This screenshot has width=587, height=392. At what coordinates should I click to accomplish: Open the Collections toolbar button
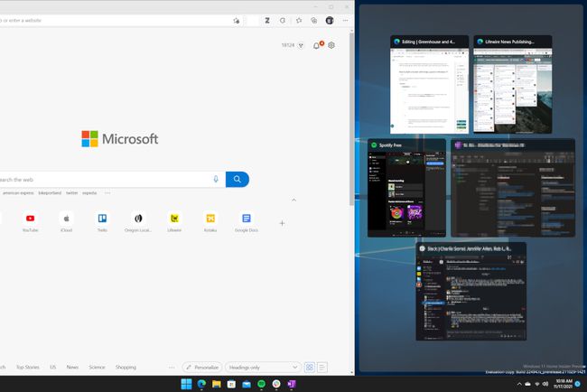point(313,21)
